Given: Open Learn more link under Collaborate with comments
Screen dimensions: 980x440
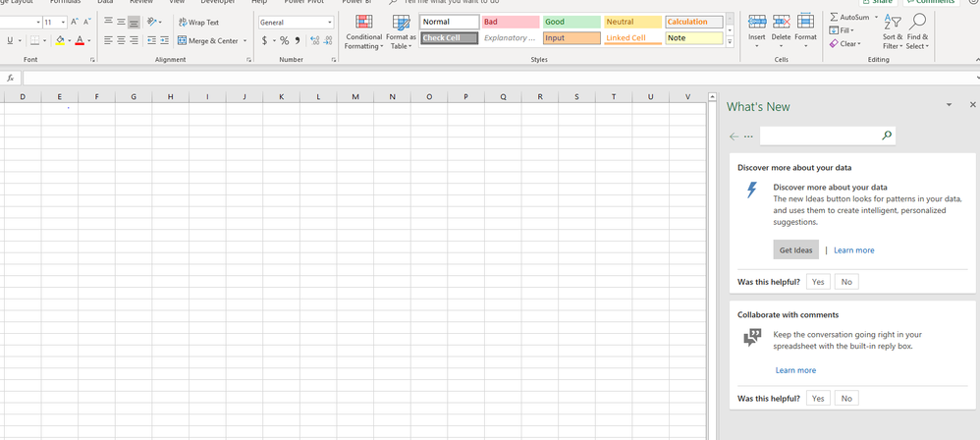Looking at the screenshot, I should [795, 370].
